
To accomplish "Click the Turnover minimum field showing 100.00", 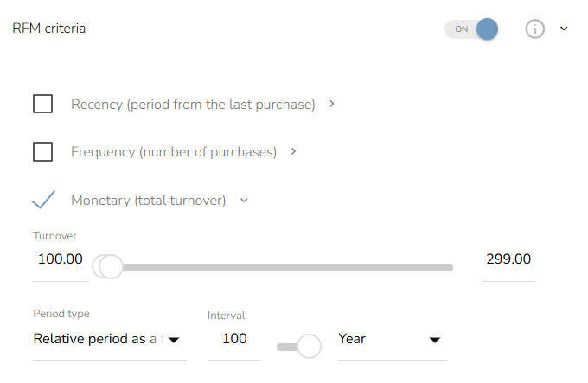I will 60,259.
